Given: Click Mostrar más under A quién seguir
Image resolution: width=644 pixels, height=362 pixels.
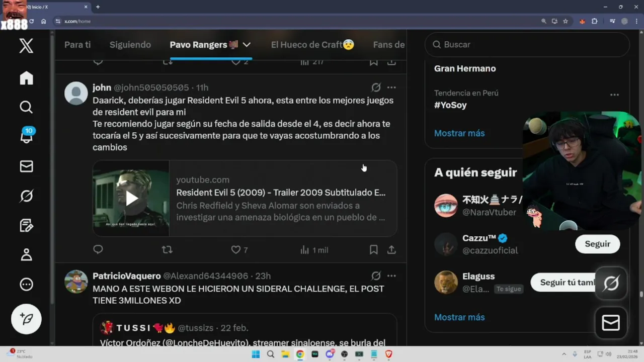Looking at the screenshot, I should pyautogui.click(x=459, y=317).
